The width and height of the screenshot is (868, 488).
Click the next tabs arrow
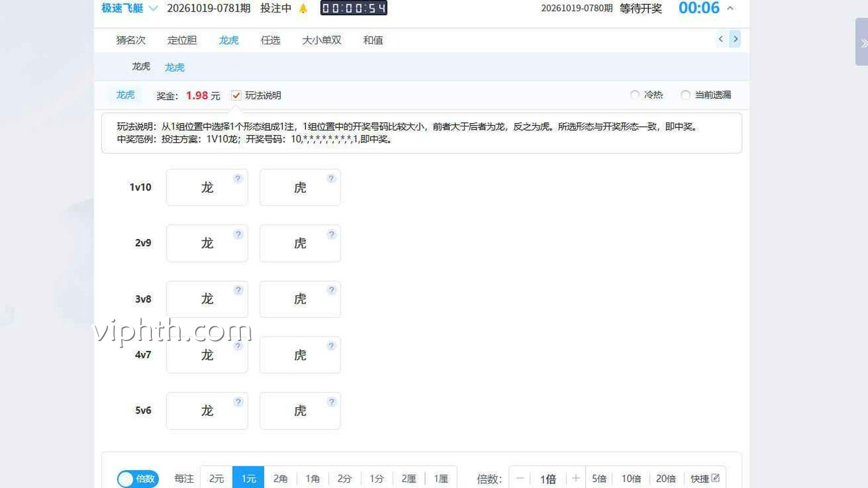click(x=735, y=39)
